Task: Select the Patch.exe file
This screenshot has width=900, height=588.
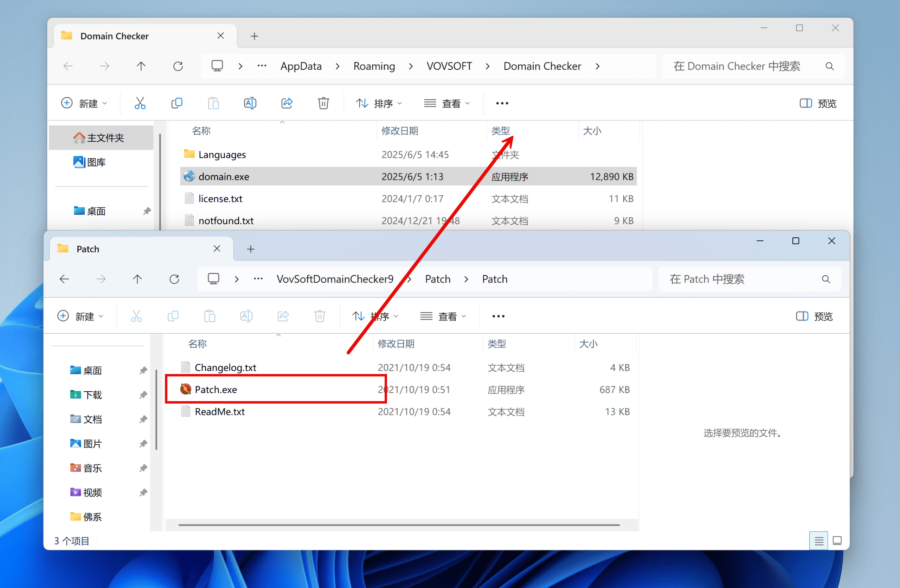Action: click(216, 390)
